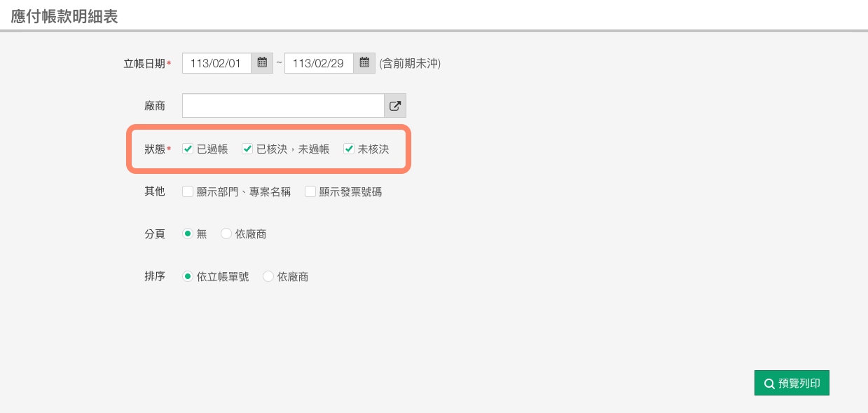Viewport: 868px width, 413px height.
Task: Click the 其他 field label
Action: [155, 191]
